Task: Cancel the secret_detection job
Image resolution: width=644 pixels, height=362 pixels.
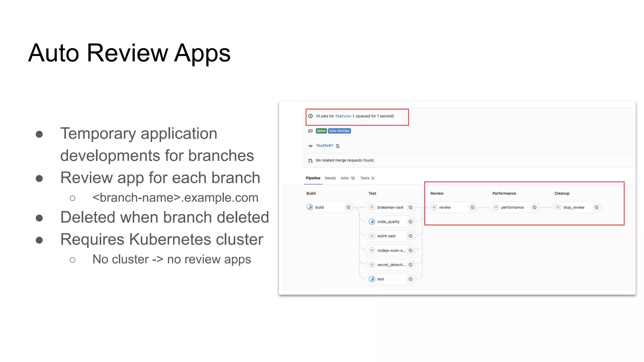Action: coord(410,265)
